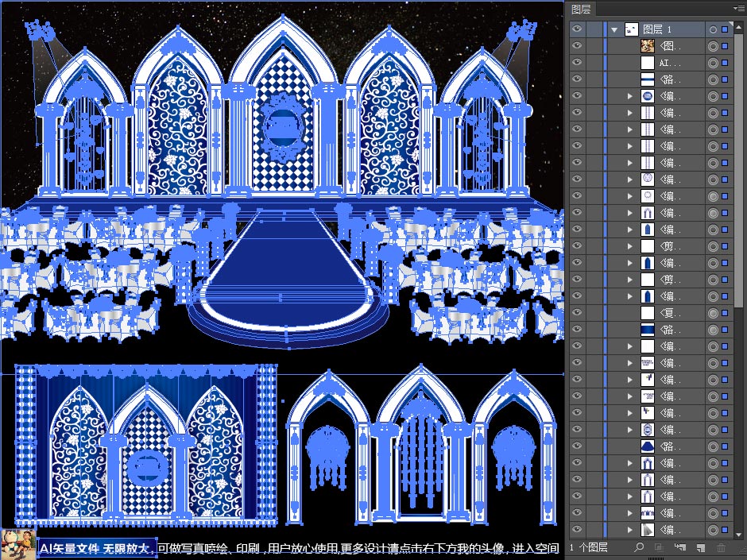Expand the oval logo thumbnail group
The height and width of the screenshot is (560, 747).
pos(630,96)
